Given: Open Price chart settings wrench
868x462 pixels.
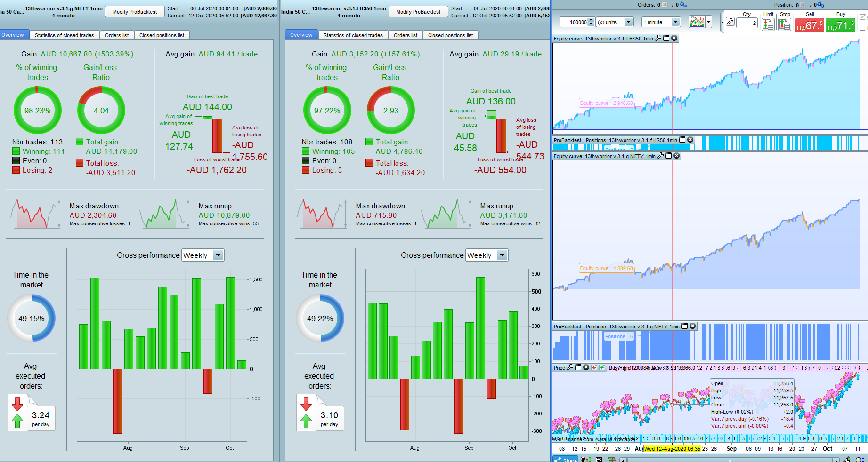Looking at the screenshot, I should pos(570,367).
